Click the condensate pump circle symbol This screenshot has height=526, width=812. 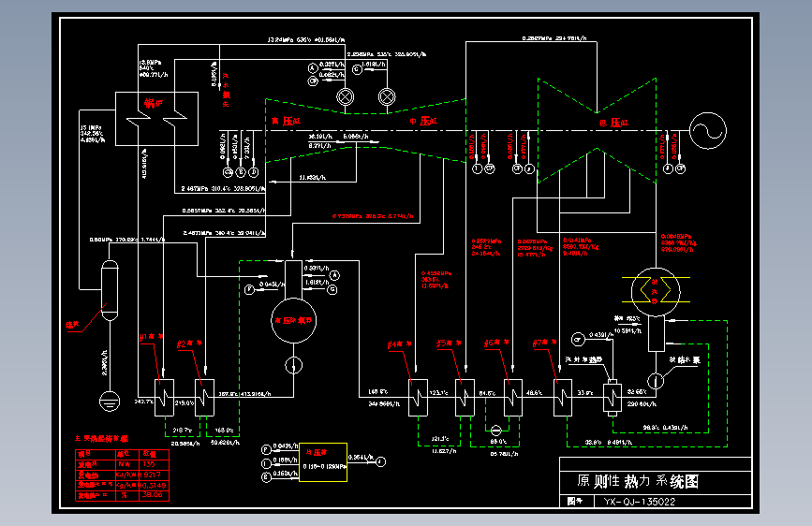(656, 381)
